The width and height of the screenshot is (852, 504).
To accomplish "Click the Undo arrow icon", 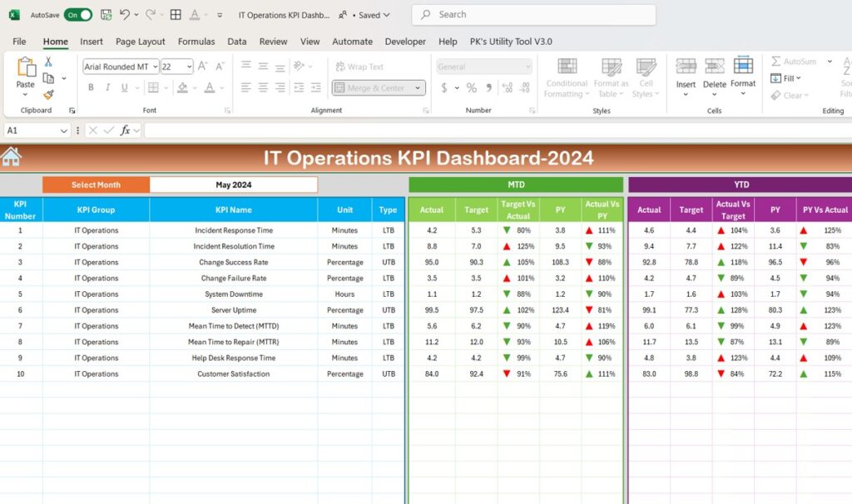I will point(125,15).
